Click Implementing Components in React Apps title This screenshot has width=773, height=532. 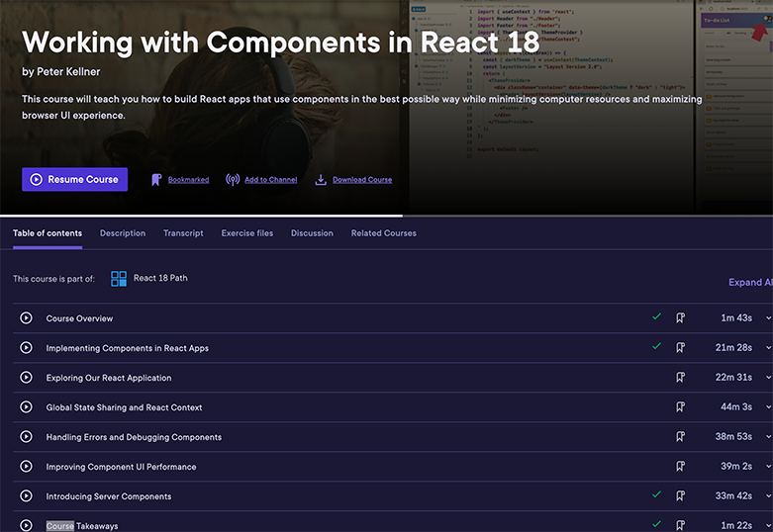128,348
